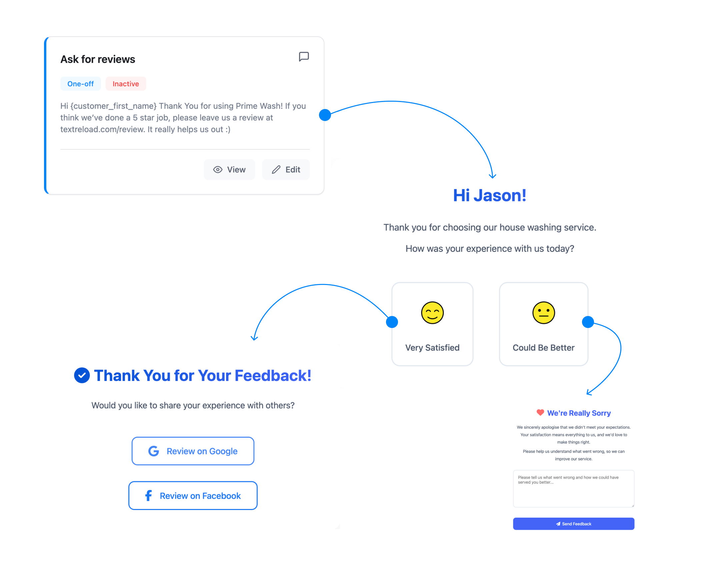Select the eye icon beside View
717x588 pixels.
click(217, 169)
